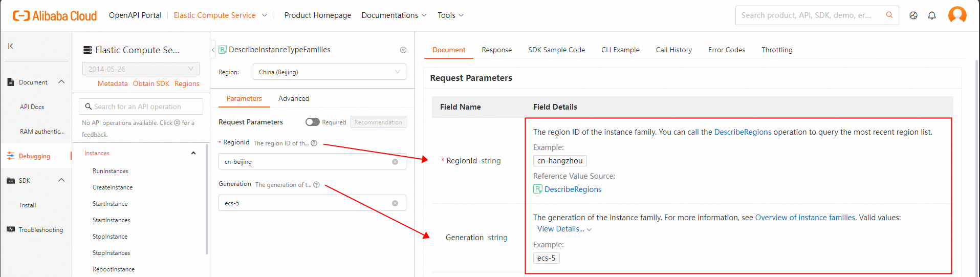Viewport: 980px width, 277px height.
Task: Toggle the Required parameters switch
Action: (x=312, y=122)
